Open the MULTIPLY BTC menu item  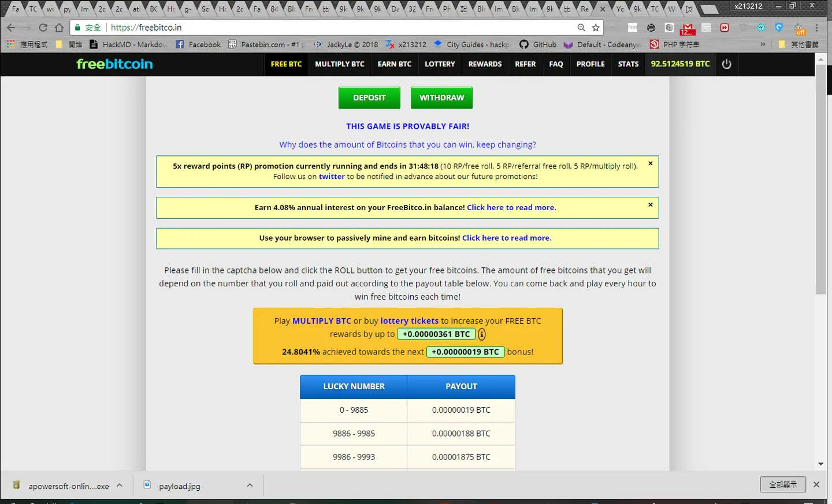coord(340,64)
